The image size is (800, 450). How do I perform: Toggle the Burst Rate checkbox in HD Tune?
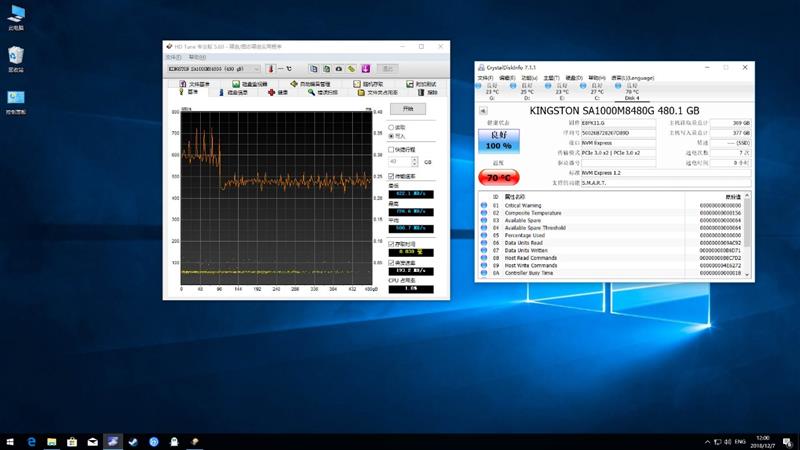click(x=402, y=263)
